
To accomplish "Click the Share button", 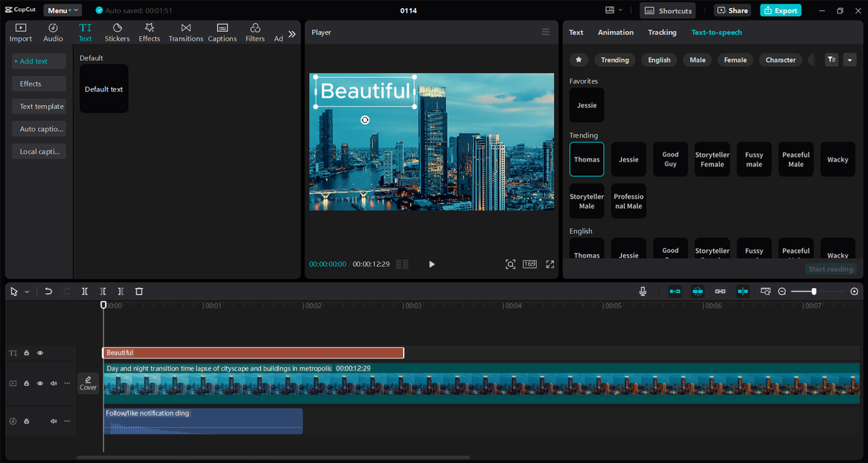I will tap(732, 10).
